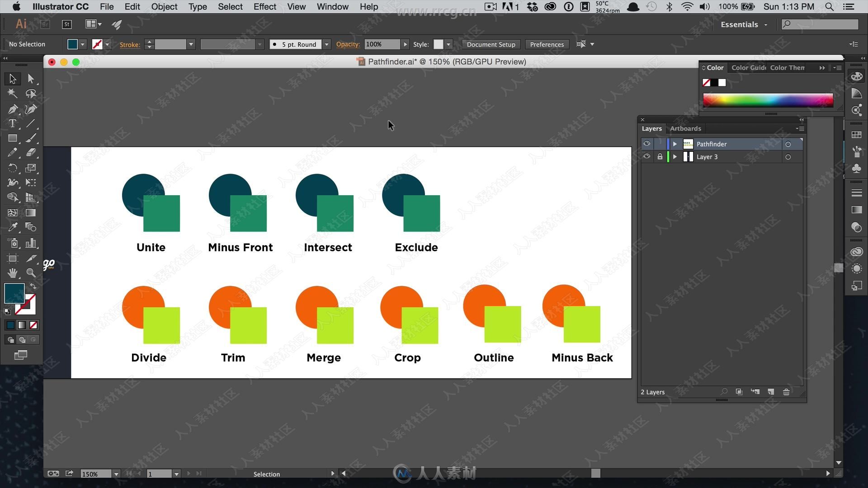Toggle lock on Layer 3
The height and width of the screenshot is (488, 868).
point(659,156)
